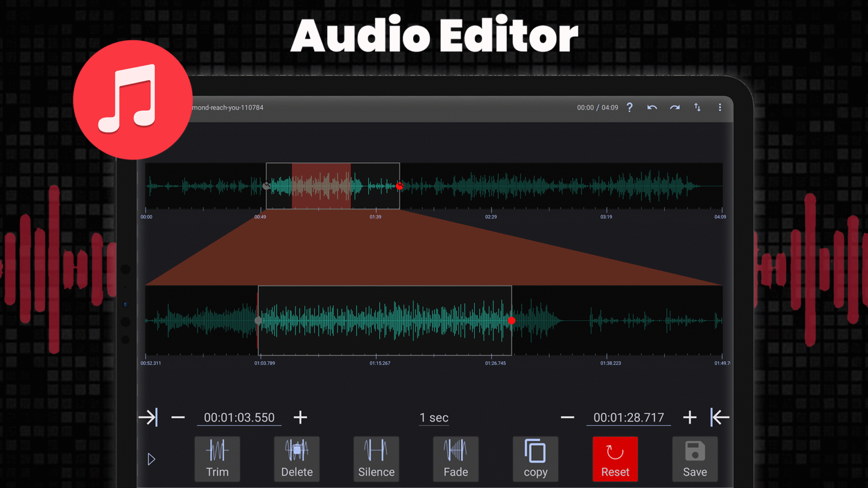The image size is (868, 488).
Task: Open the vertical zoom control
Action: point(697,107)
